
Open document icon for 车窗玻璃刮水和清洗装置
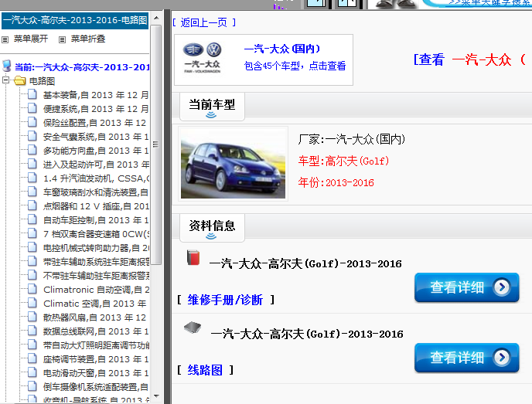[x=32, y=191]
